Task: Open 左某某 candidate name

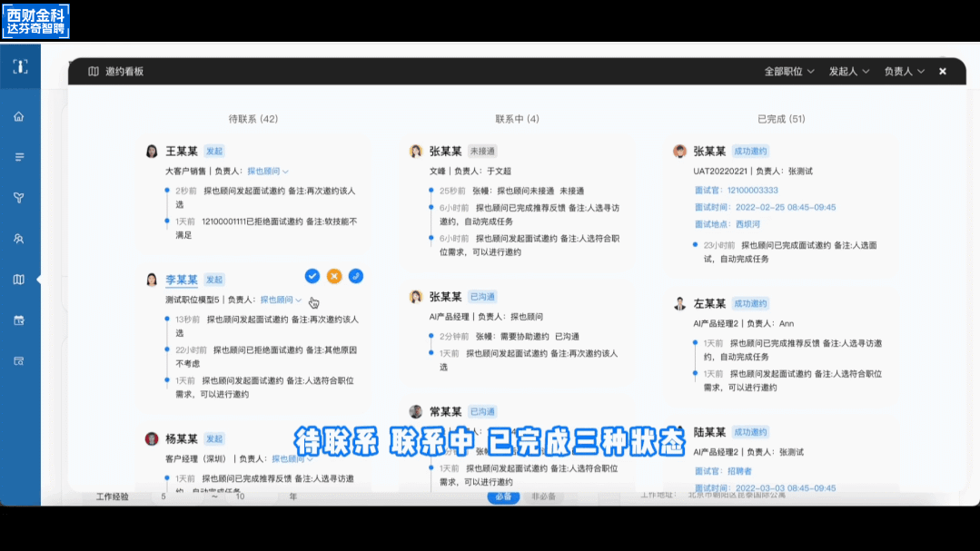Action: click(709, 303)
